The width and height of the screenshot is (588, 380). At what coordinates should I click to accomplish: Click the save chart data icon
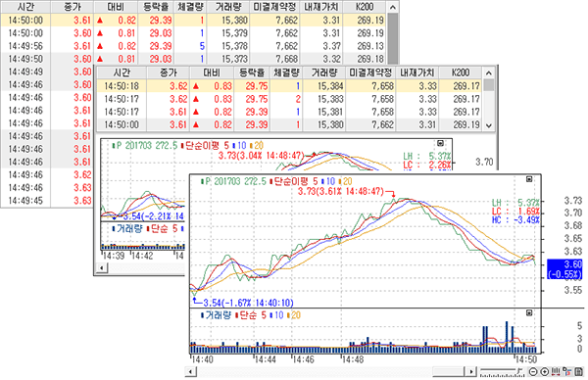578,372
